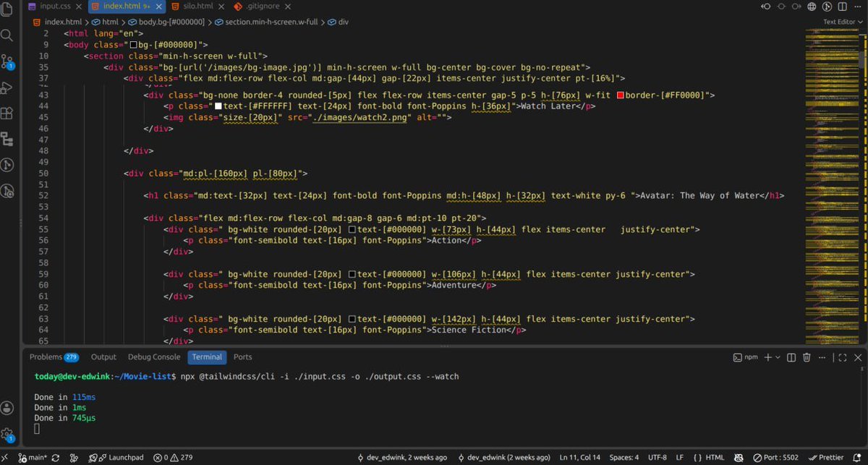Click the html breadcrumb segment
The width and height of the screenshot is (868, 465).
[x=105, y=22]
